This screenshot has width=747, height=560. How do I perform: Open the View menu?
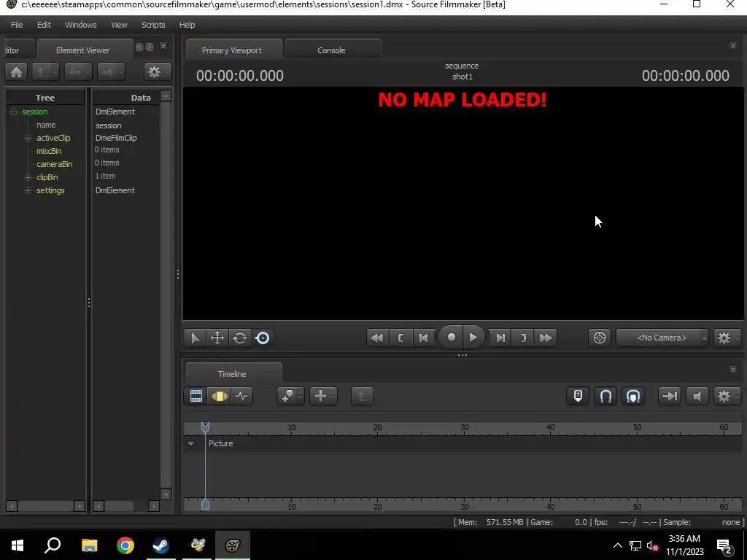[x=119, y=25]
